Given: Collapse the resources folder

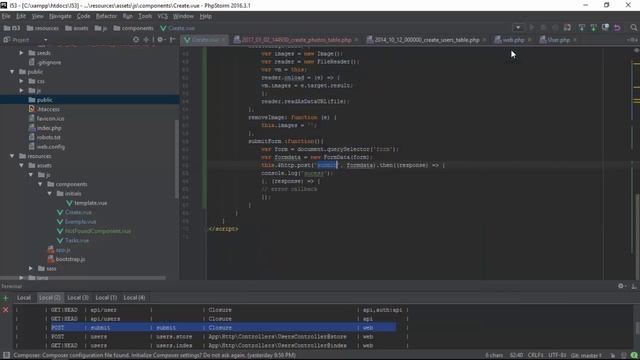Looking at the screenshot, I should click(12, 156).
